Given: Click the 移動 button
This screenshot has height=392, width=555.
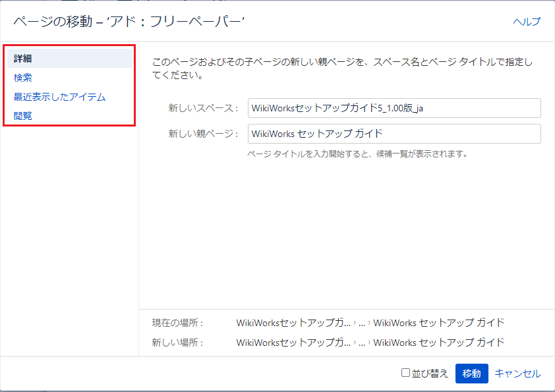Looking at the screenshot, I should (471, 374).
